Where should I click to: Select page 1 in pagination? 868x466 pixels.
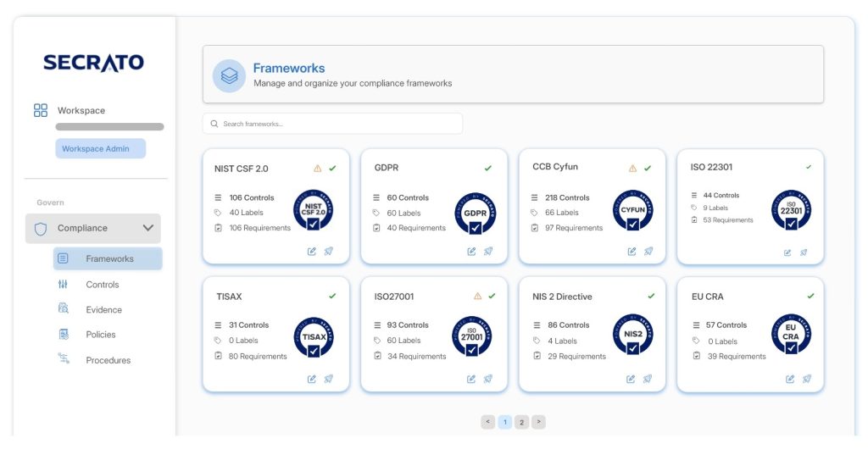505,422
